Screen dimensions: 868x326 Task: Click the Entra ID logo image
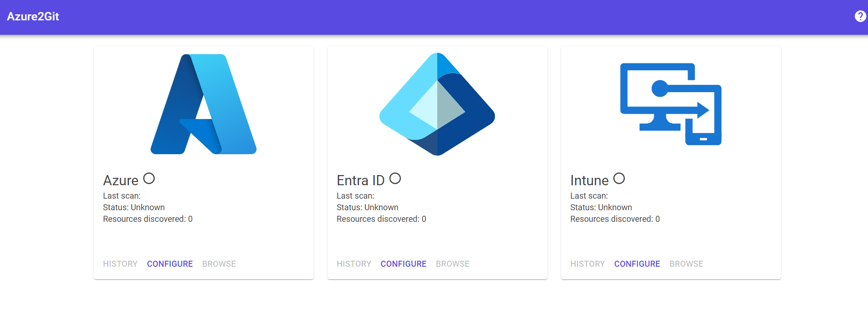(437, 104)
